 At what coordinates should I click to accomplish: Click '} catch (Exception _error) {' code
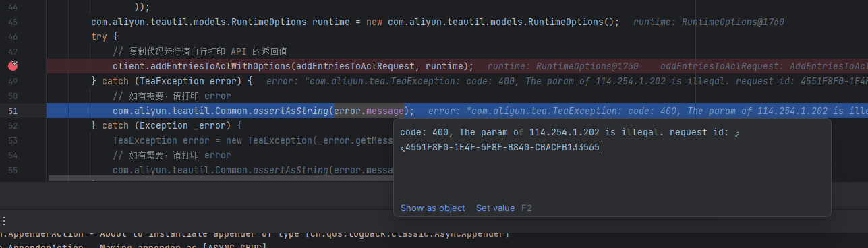click(x=167, y=125)
